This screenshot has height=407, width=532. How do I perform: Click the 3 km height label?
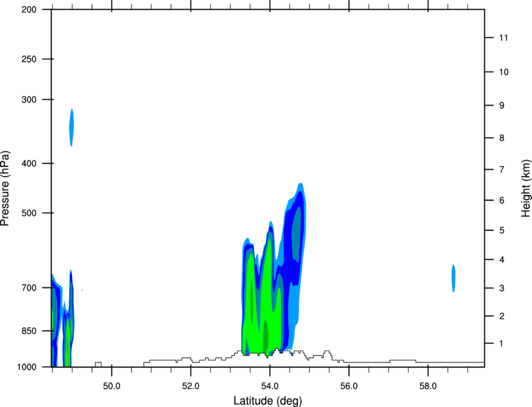click(502, 288)
